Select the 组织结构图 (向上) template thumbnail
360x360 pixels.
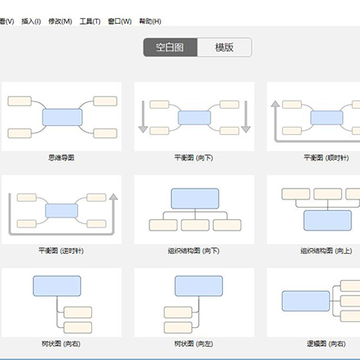pyautogui.click(x=313, y=210)
